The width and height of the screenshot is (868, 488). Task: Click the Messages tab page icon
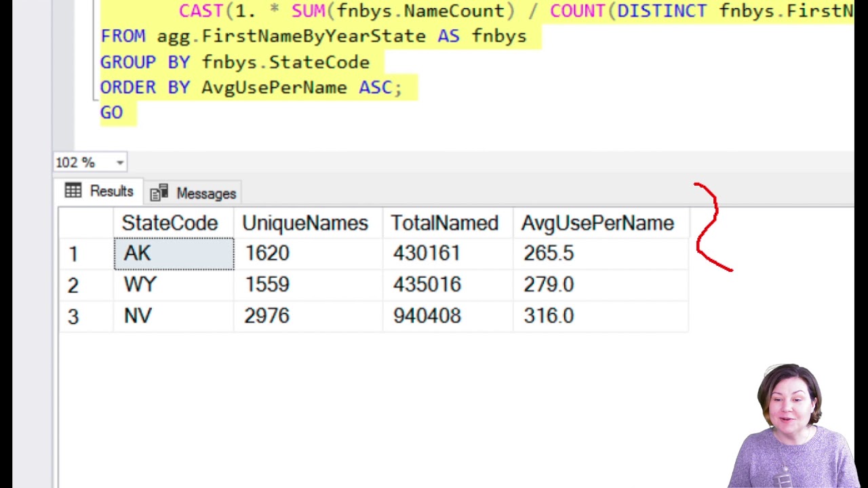point(159,194)
